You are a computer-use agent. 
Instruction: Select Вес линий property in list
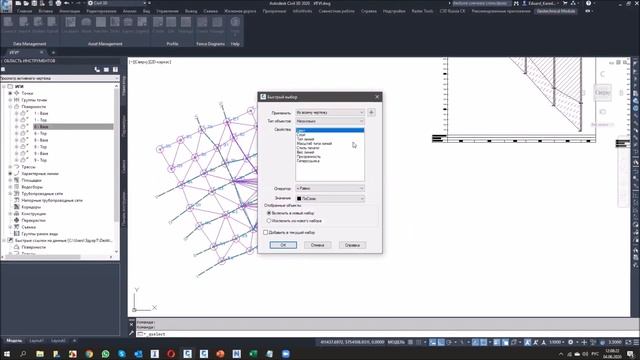click(x=306, y=152)
